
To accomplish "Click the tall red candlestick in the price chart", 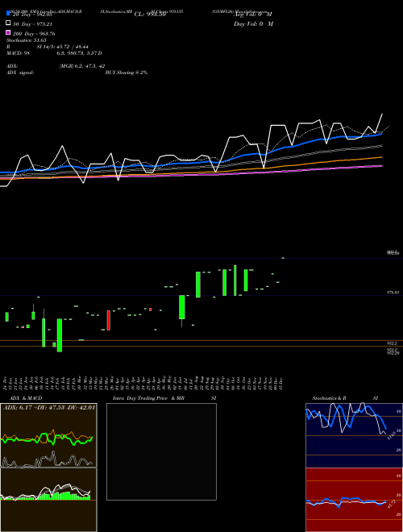I will click(x=109, y=320).
